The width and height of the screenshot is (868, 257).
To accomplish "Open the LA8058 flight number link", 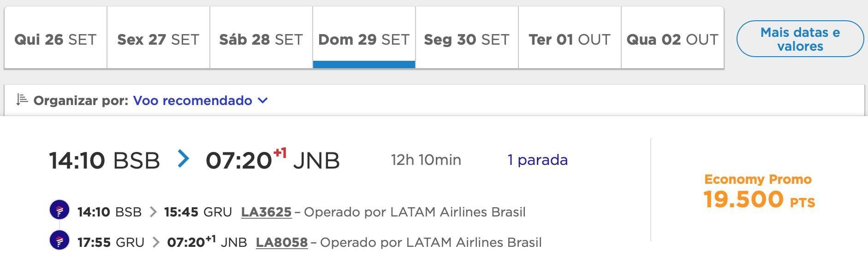I will pyautogui.click(x=281, y=242).
